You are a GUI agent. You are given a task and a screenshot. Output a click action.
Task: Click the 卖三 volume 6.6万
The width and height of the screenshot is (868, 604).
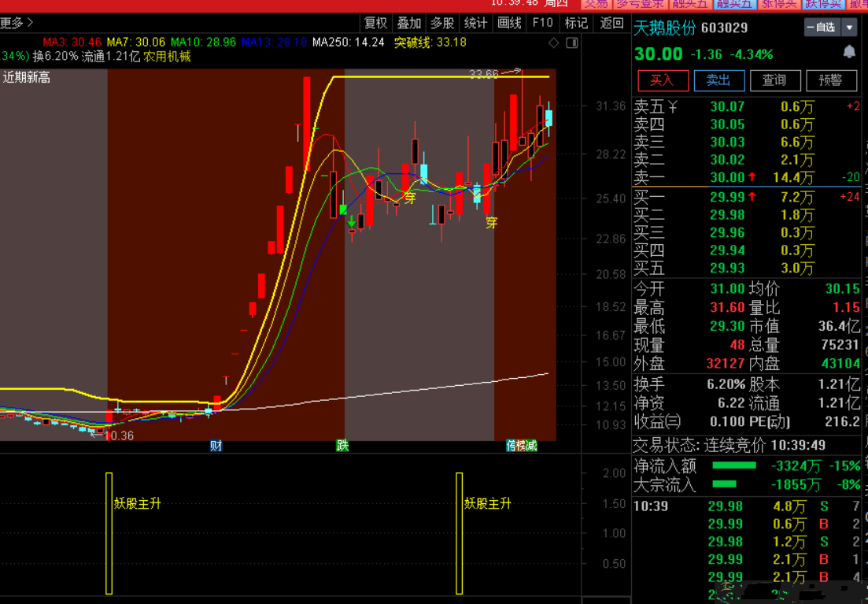pos(797,143)
